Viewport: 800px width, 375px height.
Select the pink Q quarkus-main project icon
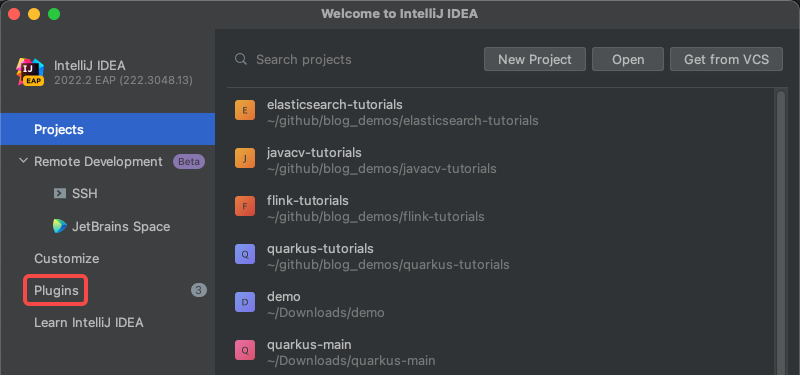245,350
